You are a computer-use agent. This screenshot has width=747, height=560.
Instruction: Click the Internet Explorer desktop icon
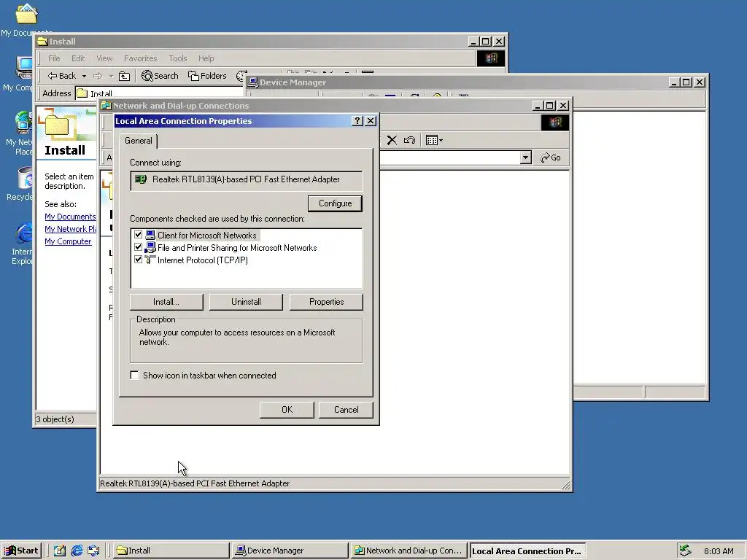(x=23, y=234)
